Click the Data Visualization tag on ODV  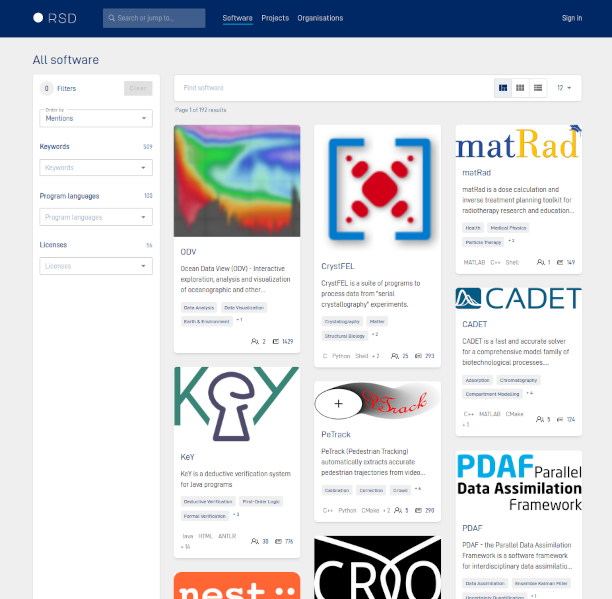point(244,307)
